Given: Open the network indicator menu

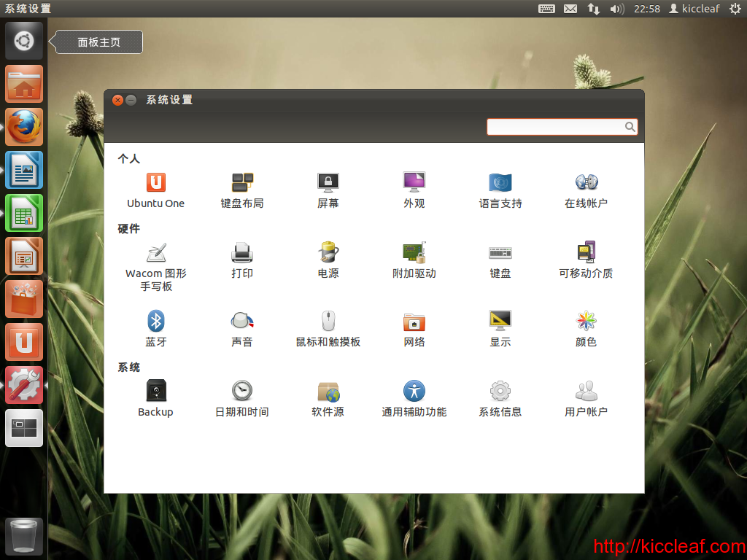Looking at the screenshot, I should pyautogui.click(x=594, y=9).
